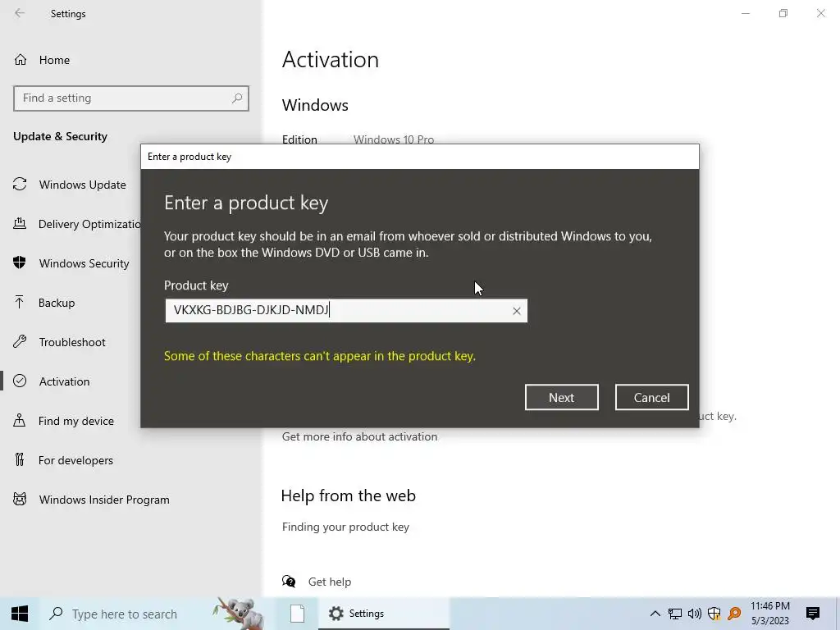Show hidden tray icons chevron
Viewport: 840px width, 630px height.
(x=655, y=614)
